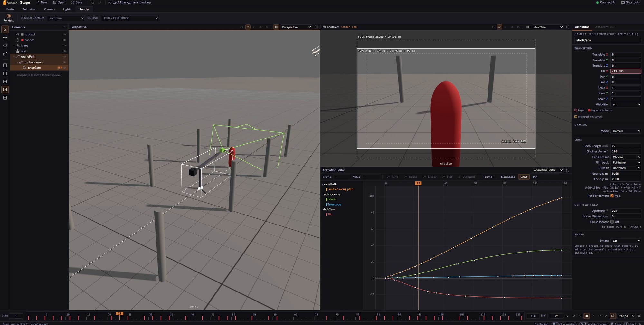Stop playback with the stop button
The height and width of the screenshot is (325, 644).
pyautogui.click(x=587, y=316)
